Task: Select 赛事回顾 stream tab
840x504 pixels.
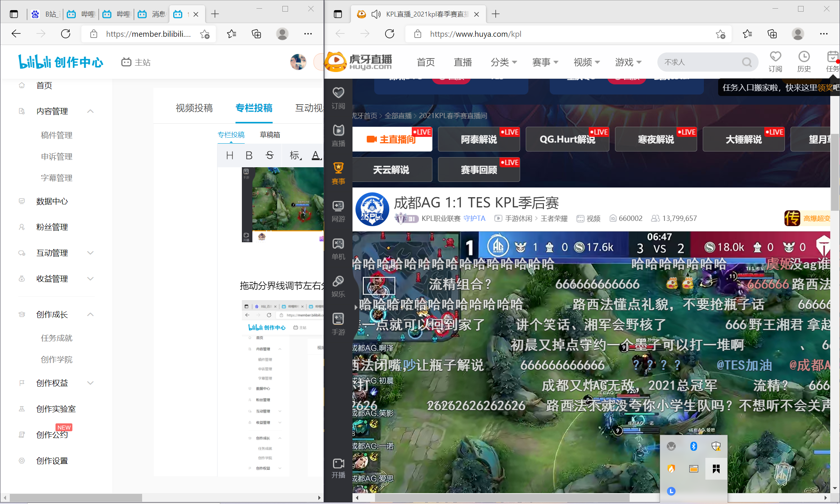Action: 479,169
